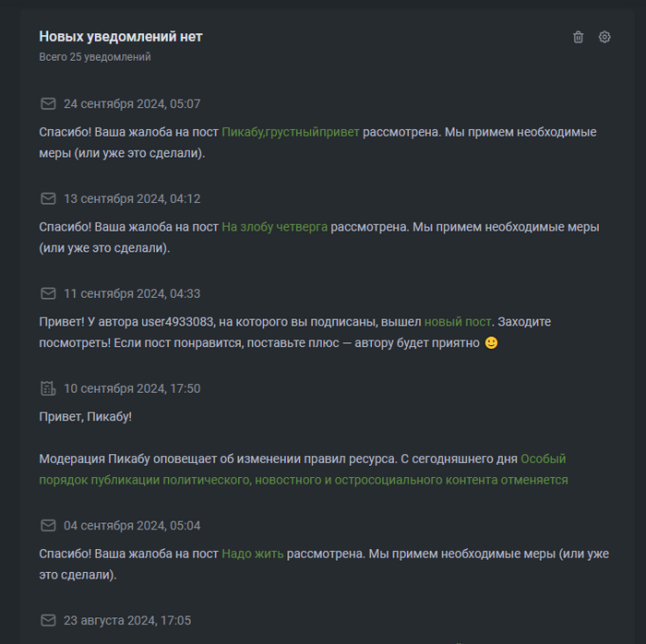Click envelope icon of 04 сентября notification
Viewport: 646px width, 644px height.
tap(48, 526)
